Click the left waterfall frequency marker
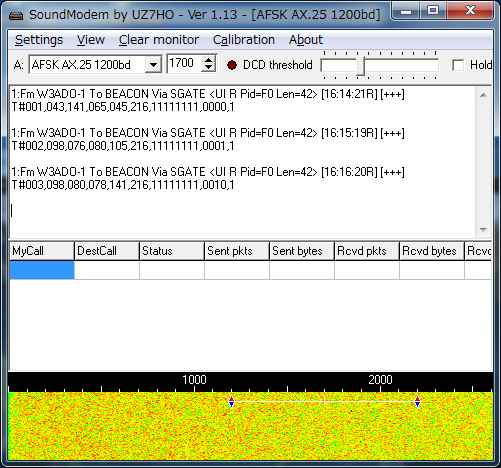The height and width of the screenshot is (468, 501). 231,402
